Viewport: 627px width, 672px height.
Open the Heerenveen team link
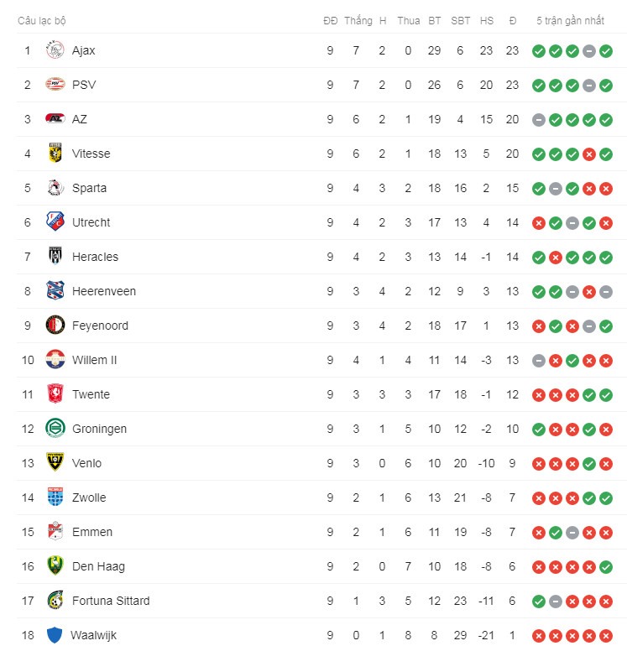click(104, 291)
